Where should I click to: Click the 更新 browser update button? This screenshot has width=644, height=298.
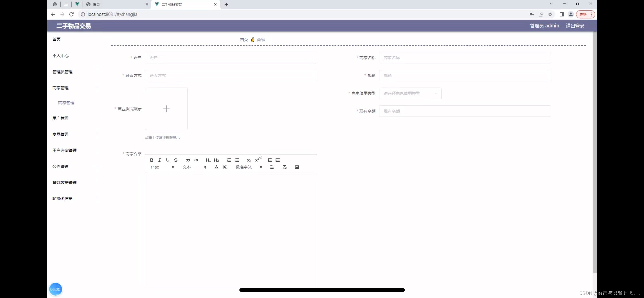(586, 14)
